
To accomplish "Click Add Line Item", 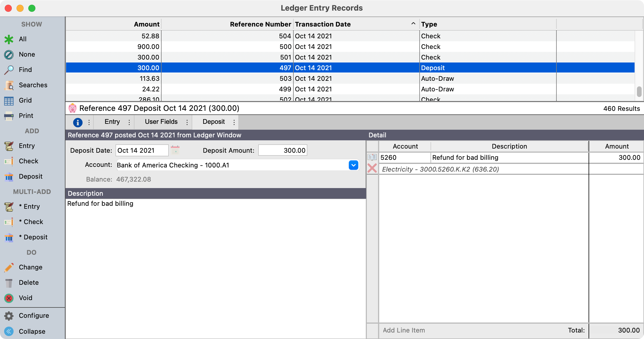I will pos(404,330).
